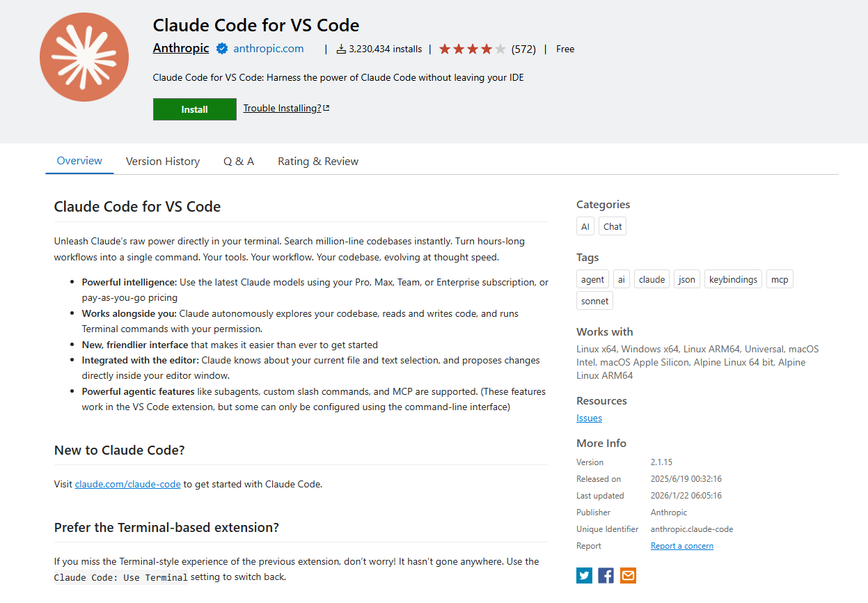Open the Issues resource link
868x603 pixels.
point(589,418)
